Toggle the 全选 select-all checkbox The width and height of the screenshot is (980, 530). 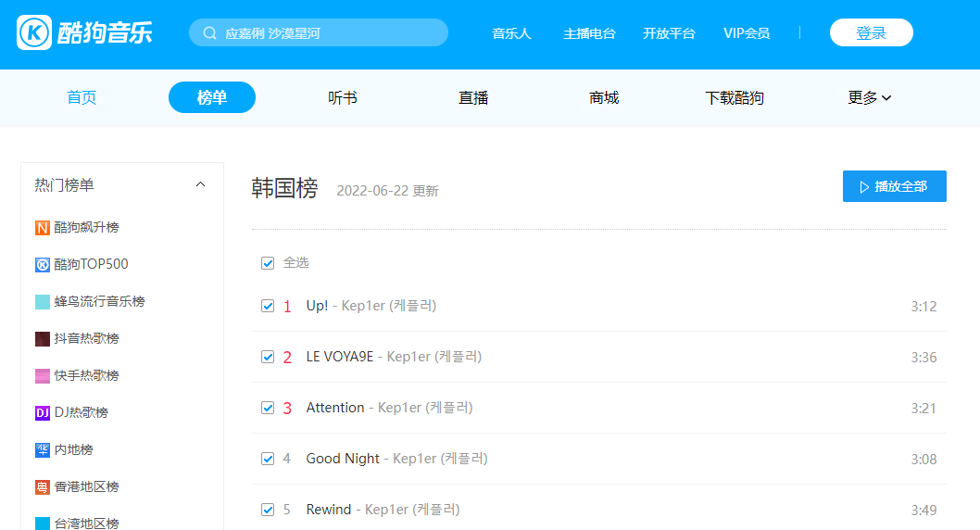(x=268, y=263)
